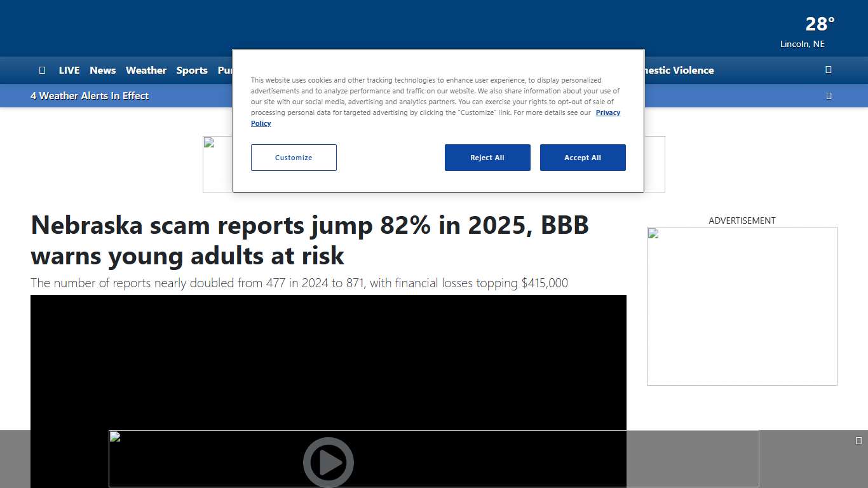Go to the LIVE broadcast page
The height and width of the screenshot is (488, 868).
69,70
